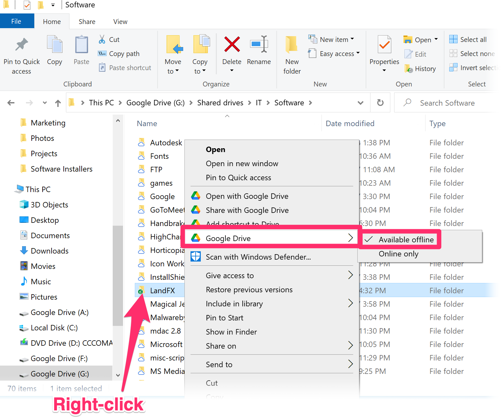Expand the New item dropdown

click(352, 39)
